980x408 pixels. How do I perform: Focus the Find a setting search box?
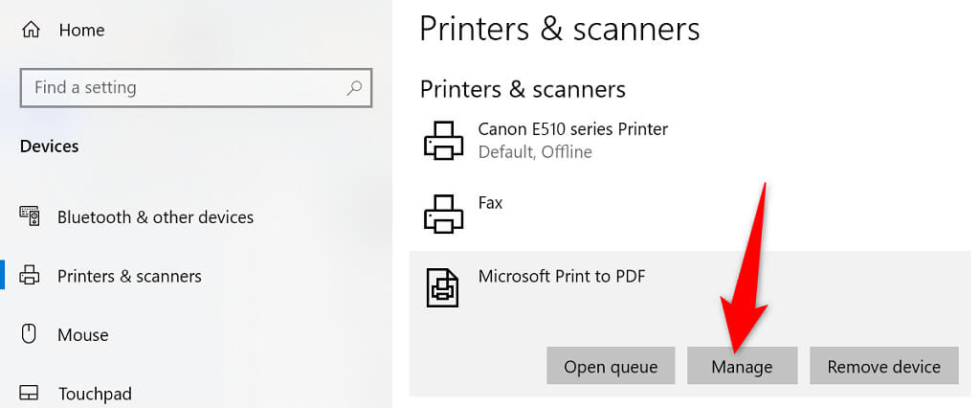click(182, 87)
